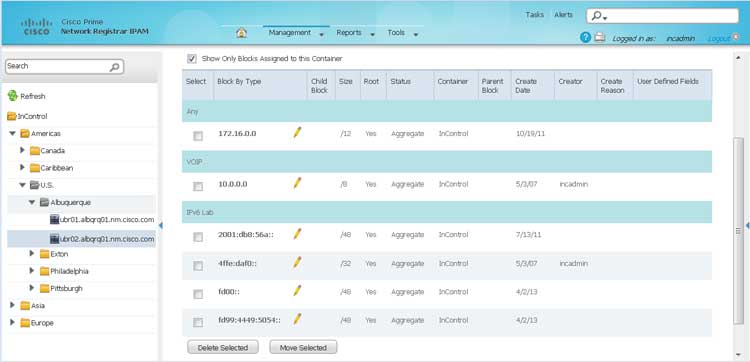The image size is (750, 362).
Task: Select checkbox for block 4ffe:daf0::
Action: tap(198, 266)
